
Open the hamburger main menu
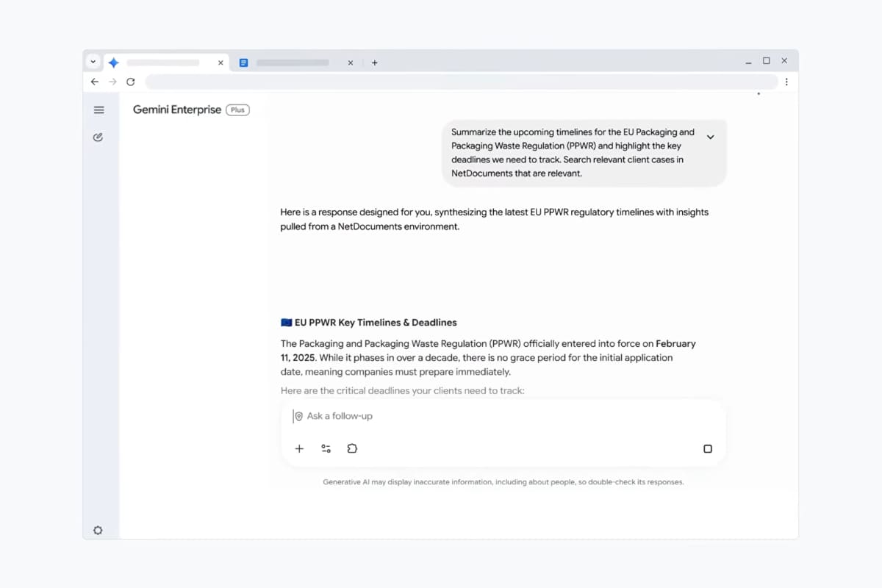coord(99,110)
